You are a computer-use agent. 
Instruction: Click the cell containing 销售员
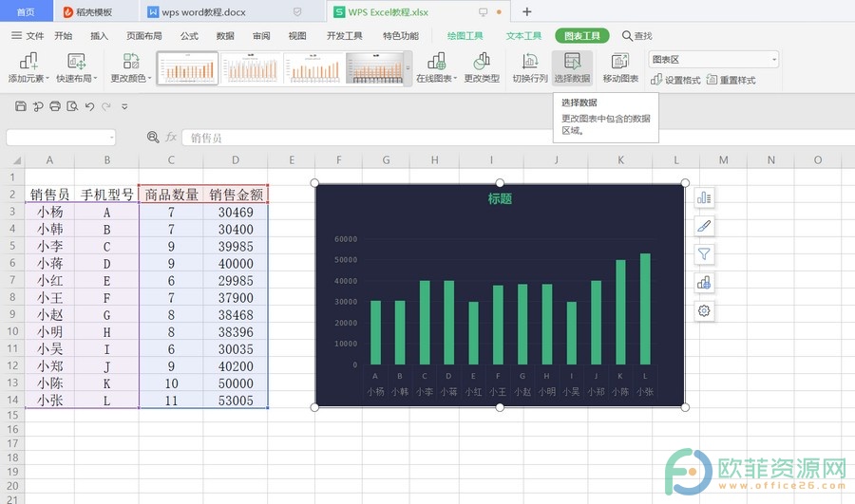[x=49, y=195]
